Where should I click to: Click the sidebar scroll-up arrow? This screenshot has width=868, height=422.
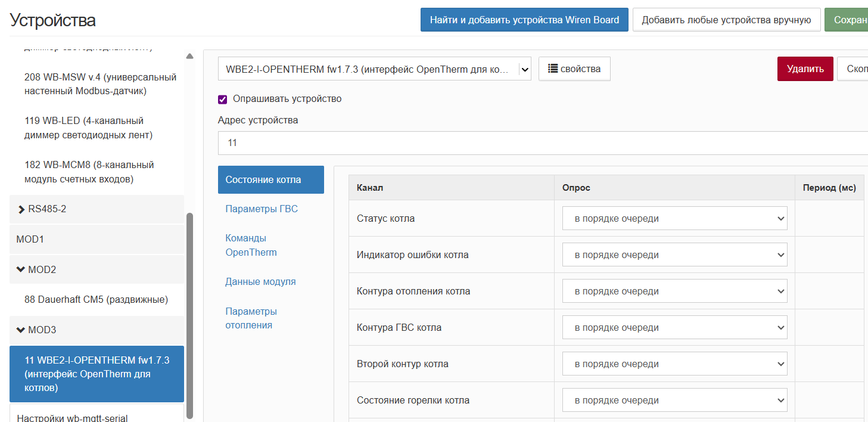(x=189, y=57)
